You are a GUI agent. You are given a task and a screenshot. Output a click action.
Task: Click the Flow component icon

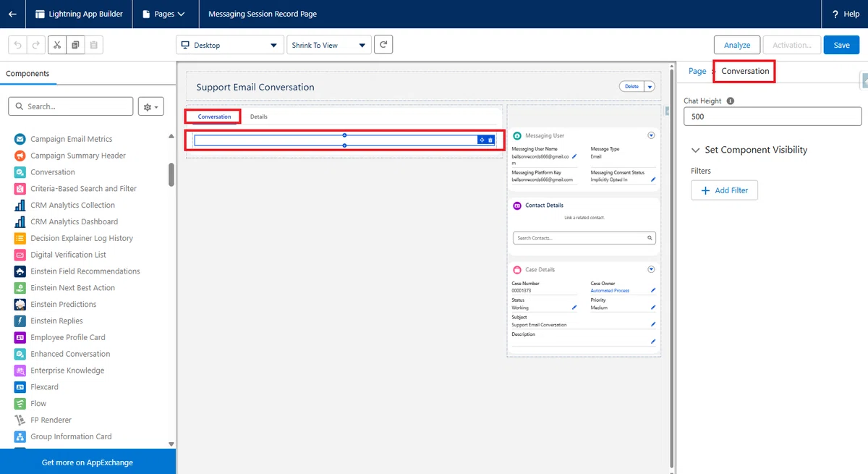pyautogui.click(x=20, y=403)
